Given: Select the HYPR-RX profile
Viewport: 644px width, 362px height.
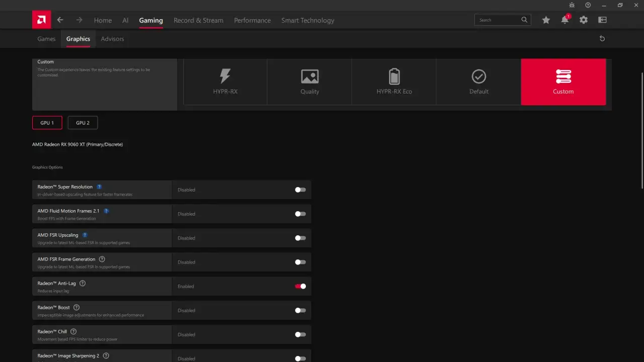Looking at the screenshot, I should (225, 82).
